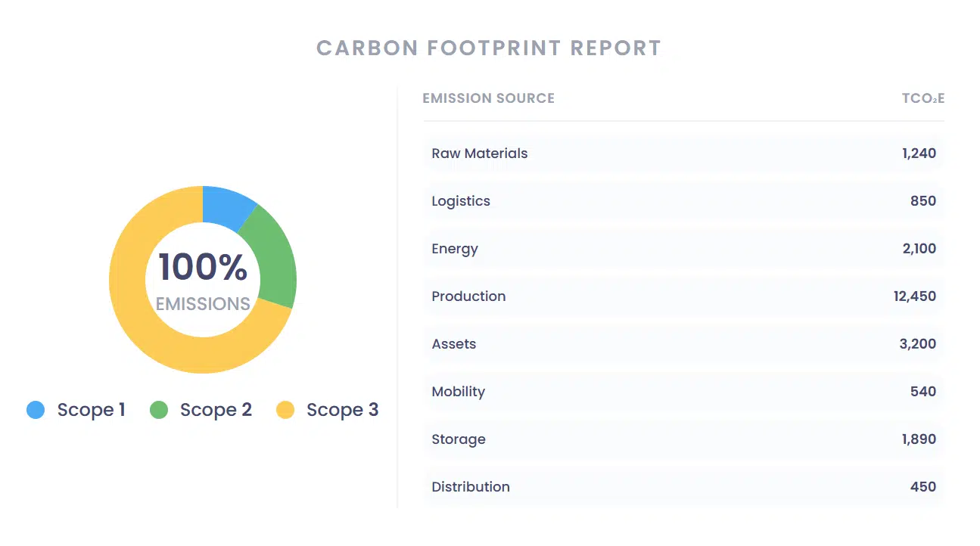Click the Emission Source column header
Image resolution: width=980 pixels, height=546 pixels.
click(x=488, y=98)
